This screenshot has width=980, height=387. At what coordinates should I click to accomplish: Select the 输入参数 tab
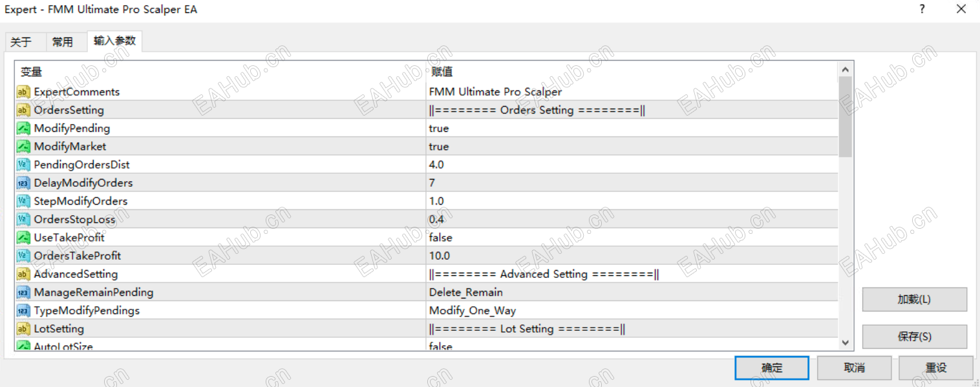114,41
